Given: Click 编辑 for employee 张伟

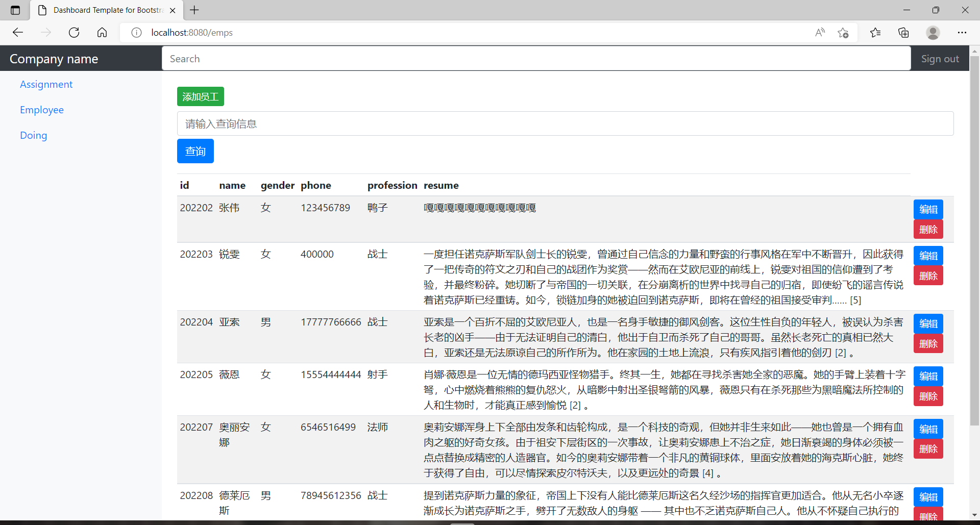Looking at the screenshot, I should [928, 209].
